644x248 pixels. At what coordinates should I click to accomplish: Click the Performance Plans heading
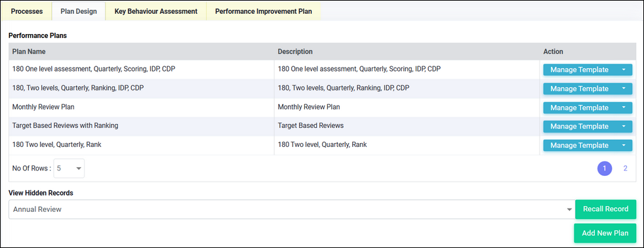click(x=38, y=35)
